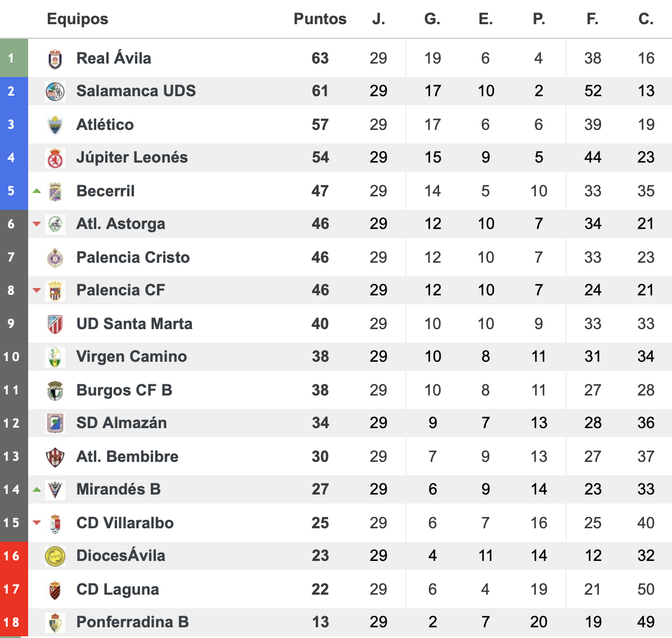This screenshot has width=672, height=638.
Task: Click the Equipos column header
Action: pyautogui.click(x=78, y=19)
